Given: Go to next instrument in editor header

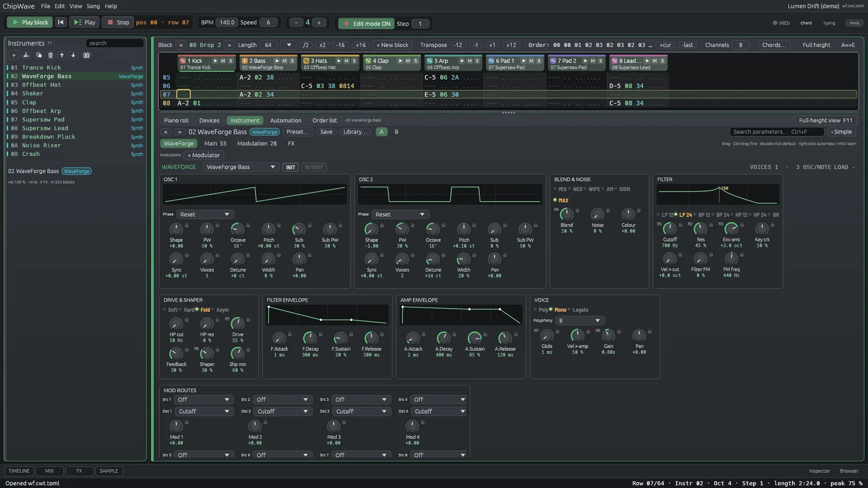Looking at the screenshot, I should click(180, 132).
